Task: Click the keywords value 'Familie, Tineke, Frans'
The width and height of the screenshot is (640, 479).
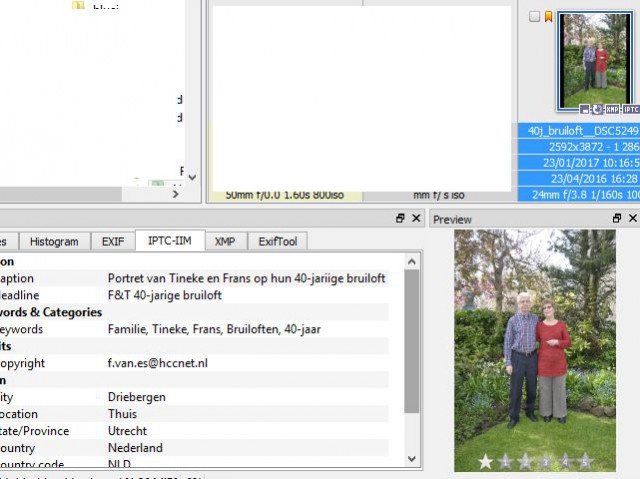Action: [x=165, y=329]
